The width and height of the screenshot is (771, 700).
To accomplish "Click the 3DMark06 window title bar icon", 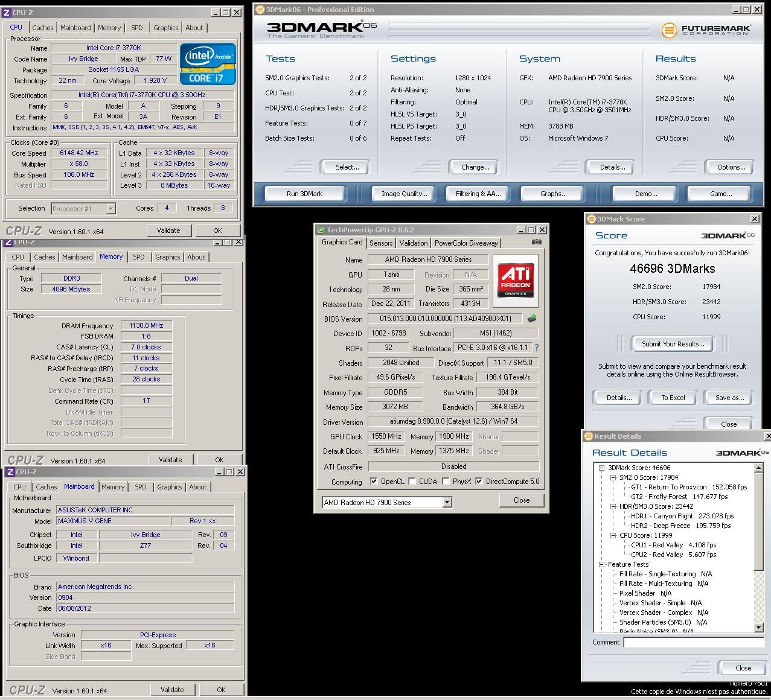I will [260, 9].
